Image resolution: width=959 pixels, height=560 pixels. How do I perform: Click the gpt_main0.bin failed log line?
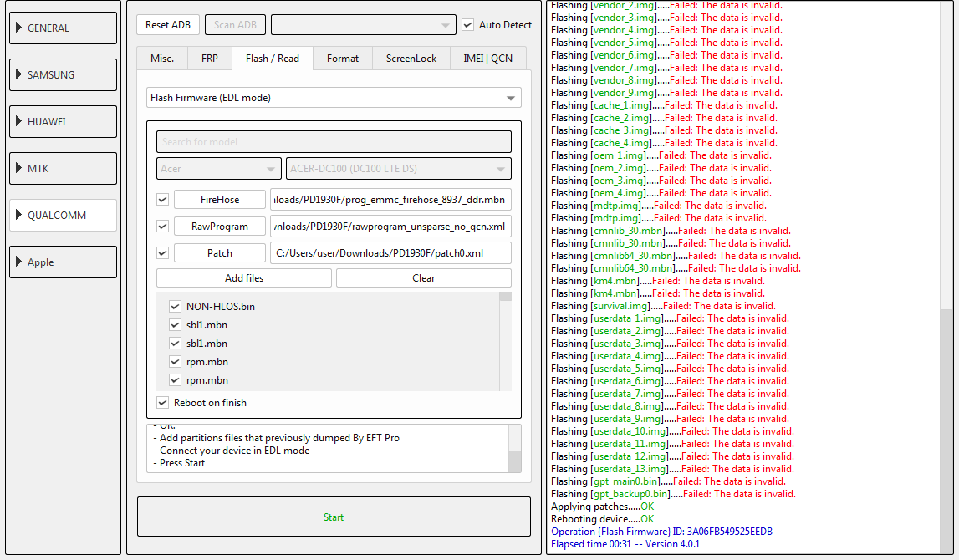click(x=668, y=481)
